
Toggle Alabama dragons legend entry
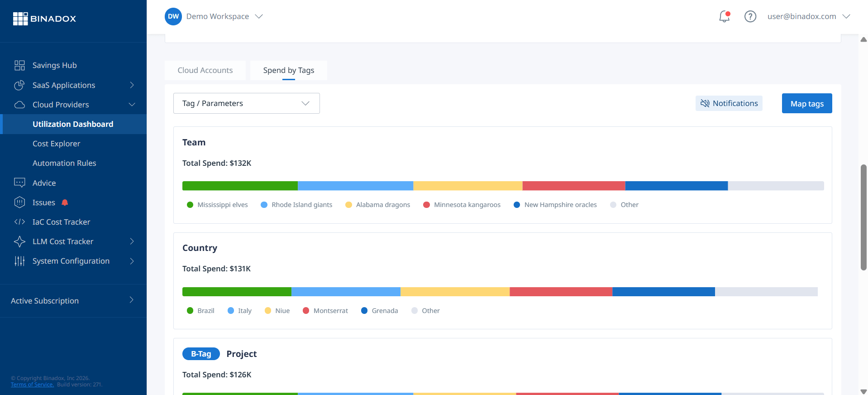(x=377, y=205)
